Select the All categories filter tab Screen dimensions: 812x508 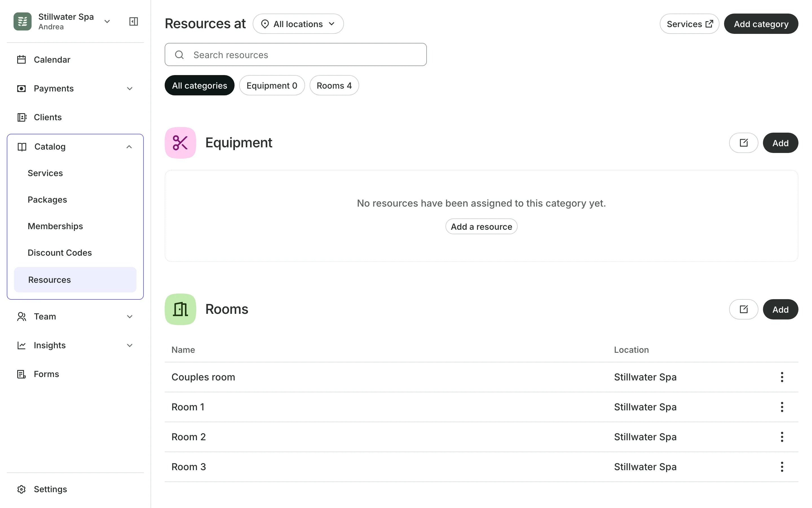[199, 85]
